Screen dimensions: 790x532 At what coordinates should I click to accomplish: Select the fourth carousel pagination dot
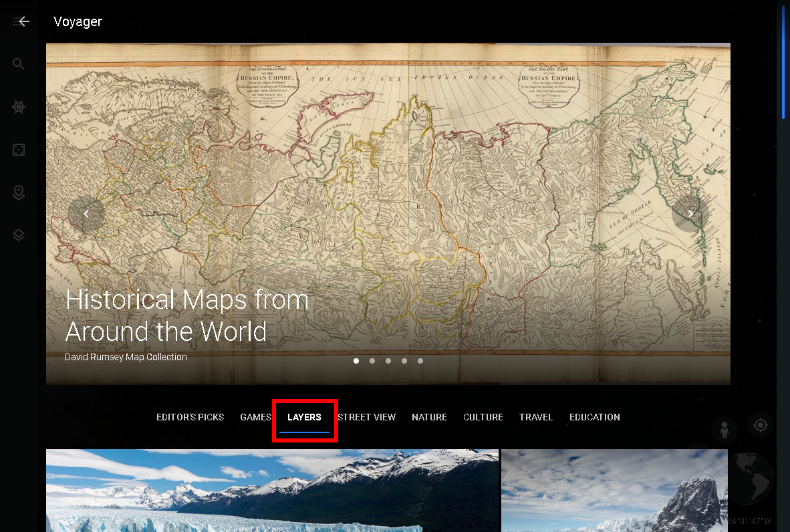pyautogui.click(x=404, y=361)
